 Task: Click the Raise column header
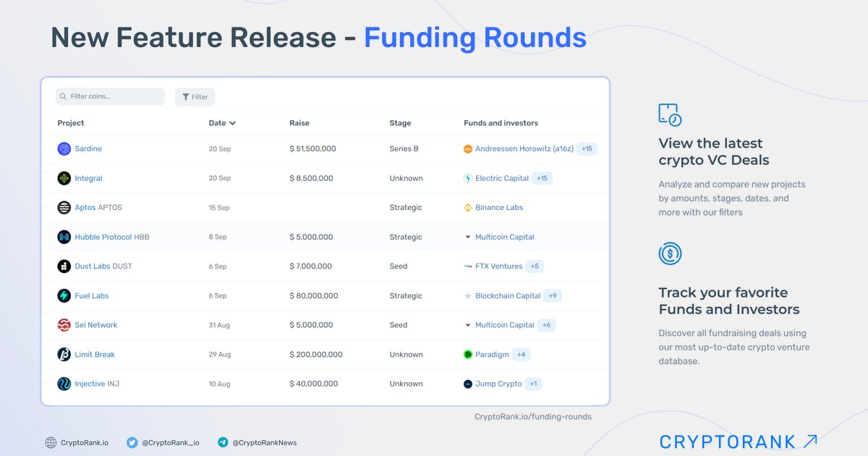[x=299, y=123]
